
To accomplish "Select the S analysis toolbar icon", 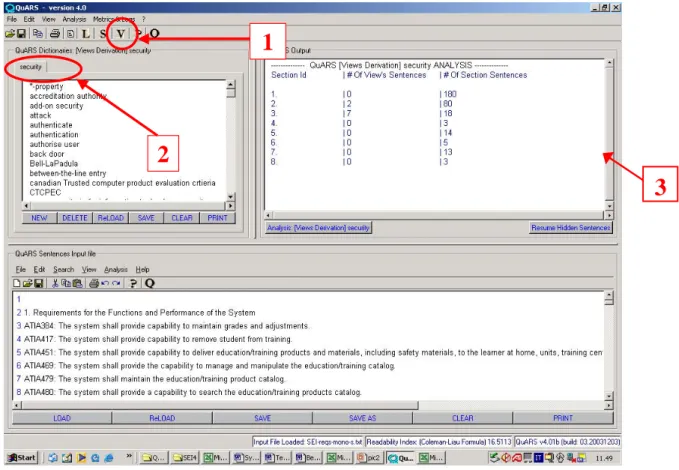I will (x=103, y=33).
